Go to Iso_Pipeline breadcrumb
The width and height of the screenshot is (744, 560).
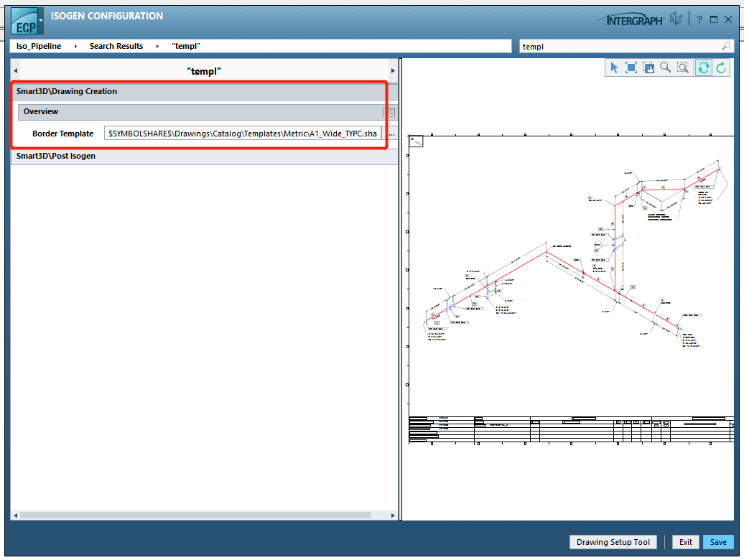[x=39, y=46]
